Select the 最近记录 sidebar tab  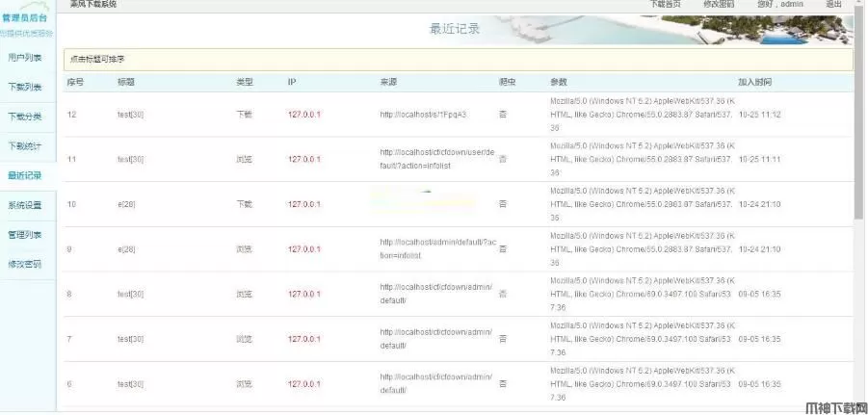coord(25,176)
